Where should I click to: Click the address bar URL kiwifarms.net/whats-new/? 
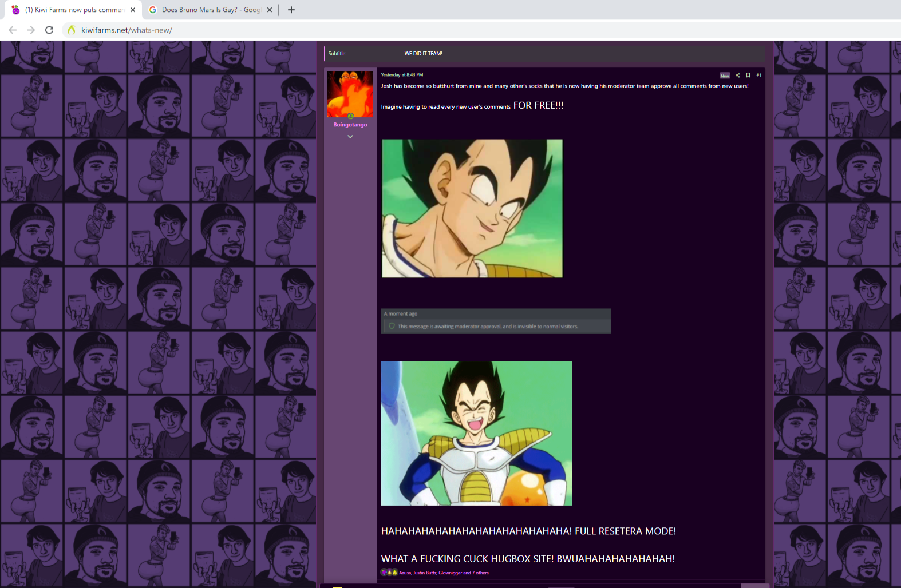(x=127, y=30)
